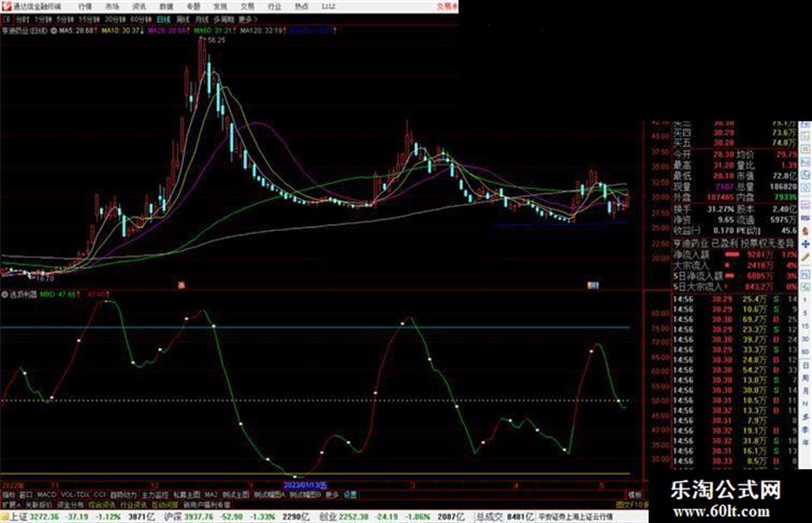Open the 行业资讯 tab
Image resolution: width=812 pixels, height=523 pixels.
click(x=133, y=504)
